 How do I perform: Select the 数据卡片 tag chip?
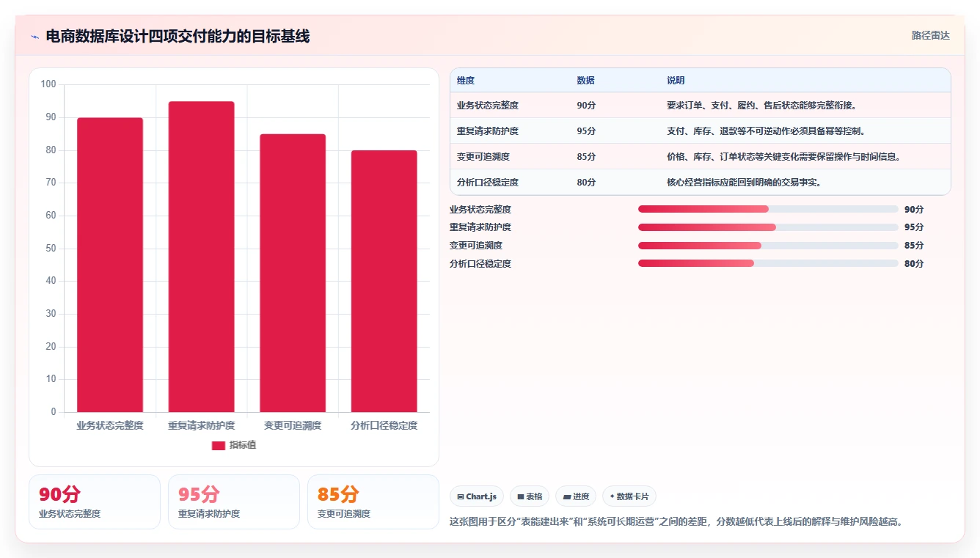coord(629,496)
